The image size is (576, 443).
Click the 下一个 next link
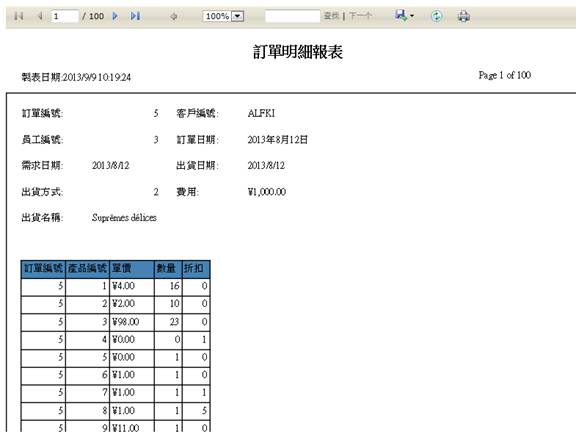point(360,16)
